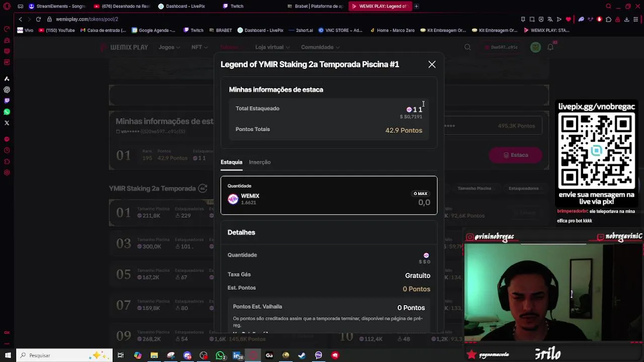The width and height of the screenshot is (644, 362).
Task: Select the Estaquia tab
Action: click(231, 162)
